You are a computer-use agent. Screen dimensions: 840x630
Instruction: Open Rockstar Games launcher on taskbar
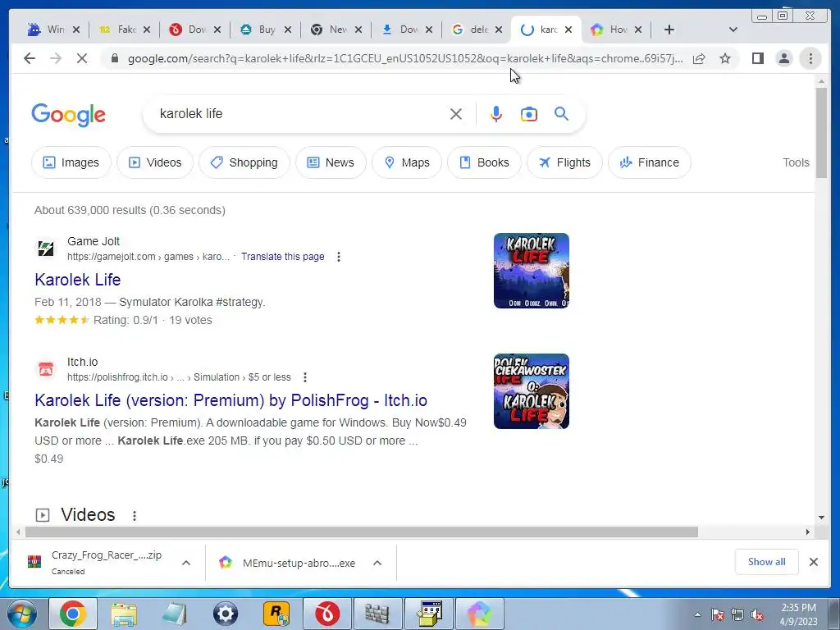tap(276, 614)
